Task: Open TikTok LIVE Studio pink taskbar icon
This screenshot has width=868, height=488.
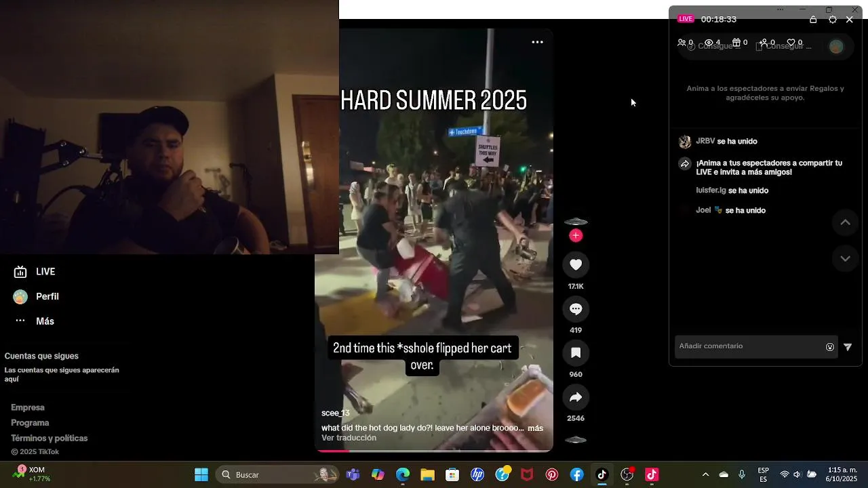Action: (x=652, y=474)
